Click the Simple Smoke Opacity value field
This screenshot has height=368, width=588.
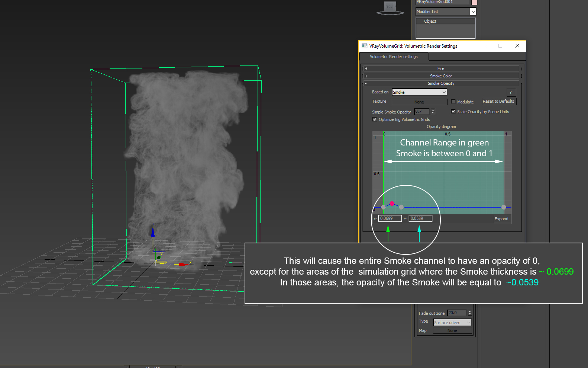tap(421, 112)
